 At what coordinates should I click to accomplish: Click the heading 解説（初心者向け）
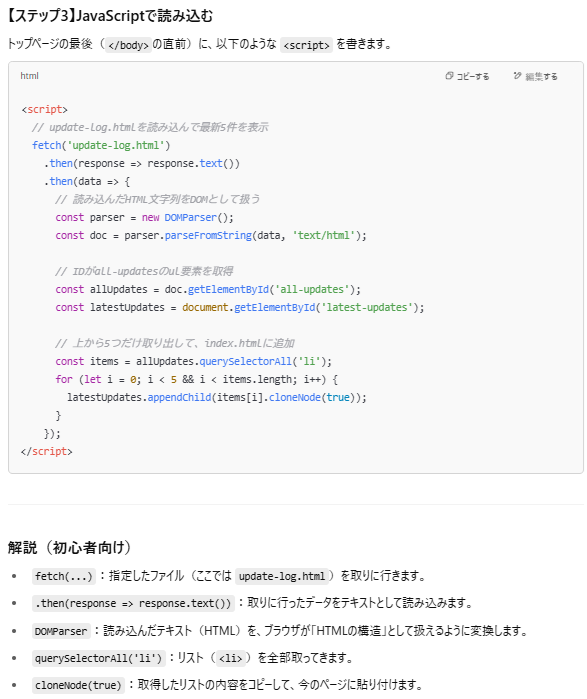click(69, 547)
